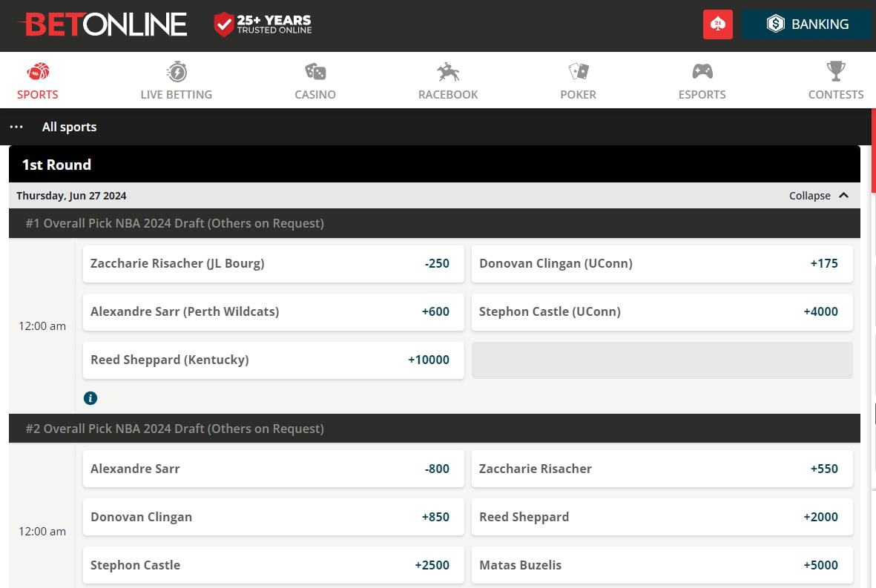Click the #1 Overall Pick market header
The height and width of the screenshot is (588, 876).
click(435, 223)
